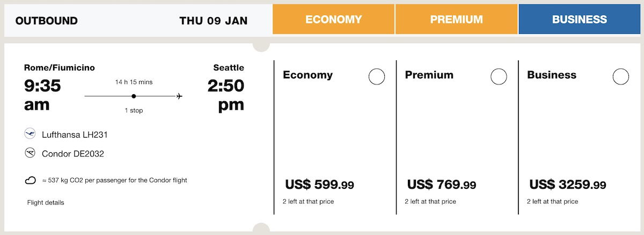Click the airplane icon on route line
644x235 pixels.
[x=179, y=96]
